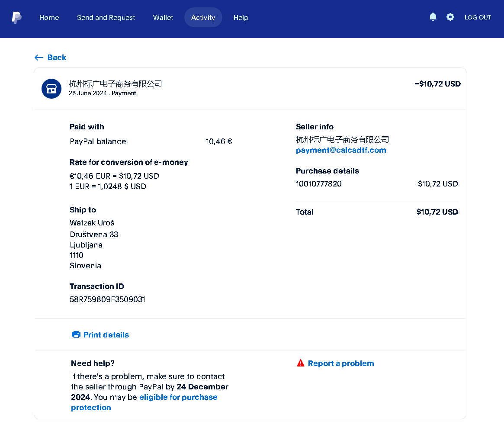Click the date 28 June 2024 . Payment
Image resolution: width=504 pixels, height=437 pixels.
click(x=102, y=93)
